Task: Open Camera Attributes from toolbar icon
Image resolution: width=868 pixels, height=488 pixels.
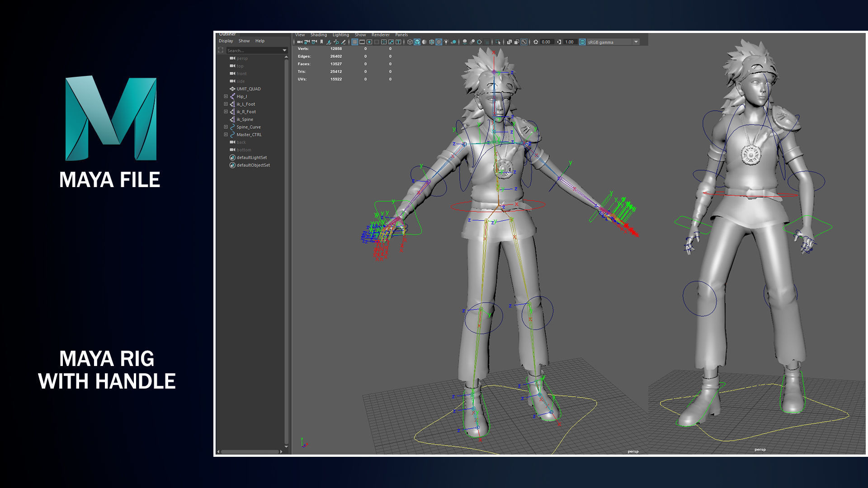Action: [314, 42]
